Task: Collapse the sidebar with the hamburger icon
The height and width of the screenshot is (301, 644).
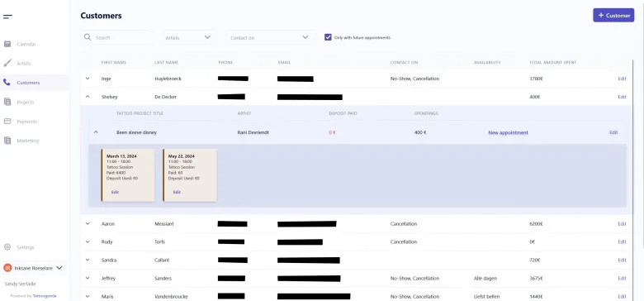Action: click(7, 17)
